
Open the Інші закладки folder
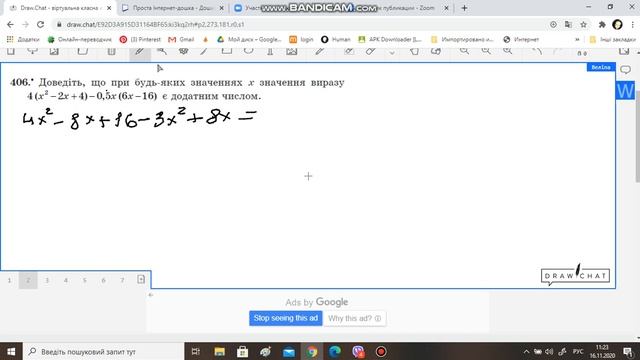pyautogui.click(x=612, y=39)
